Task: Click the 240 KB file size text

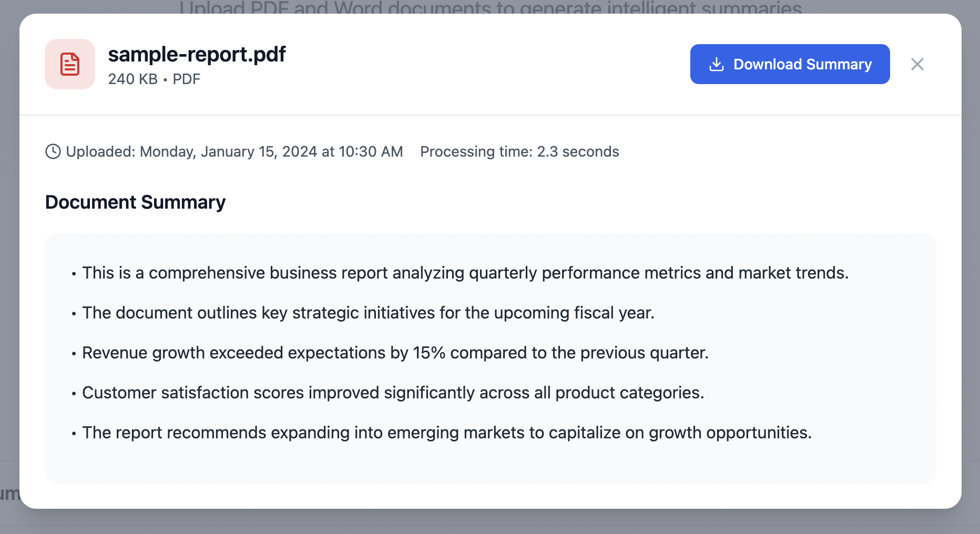Action: (x=132, y=79)
